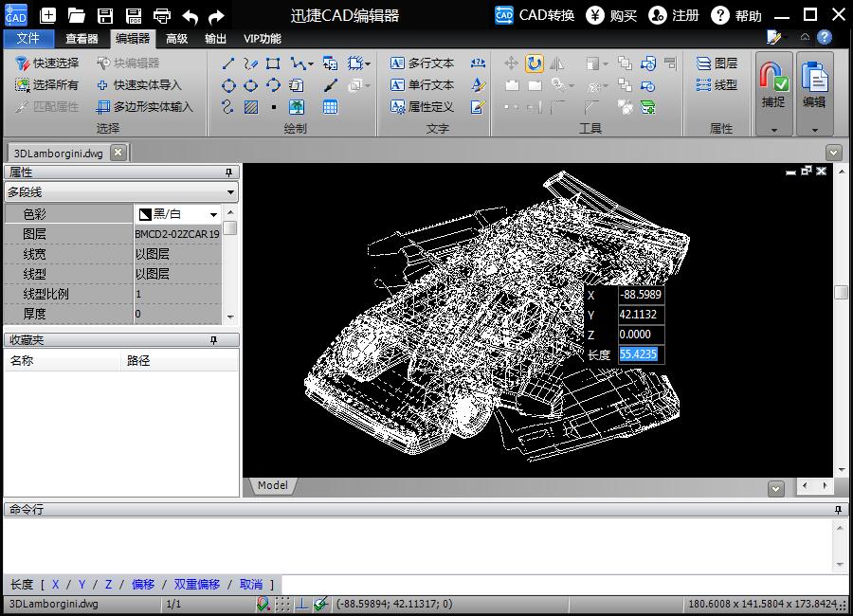The image size is (853, 616).
Task: Toggle grid display in status bar
Action: coord(282,604)
